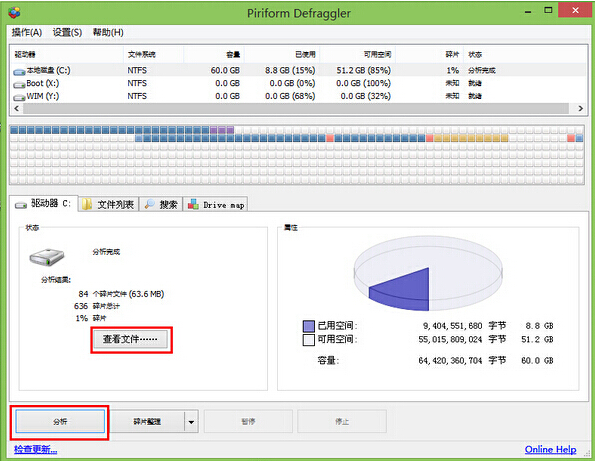Select the Boot (X:) drive icon
Image resolution: width=595 pixels, height=461 pixels.
19,85
